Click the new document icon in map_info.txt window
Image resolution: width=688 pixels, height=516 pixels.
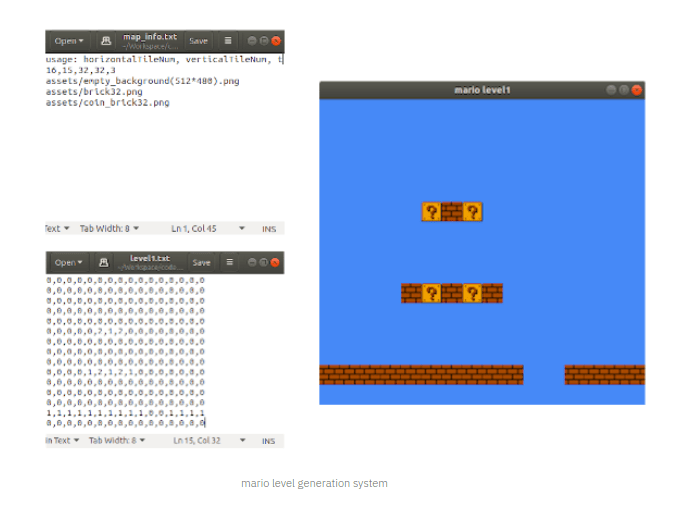[105, 41]
